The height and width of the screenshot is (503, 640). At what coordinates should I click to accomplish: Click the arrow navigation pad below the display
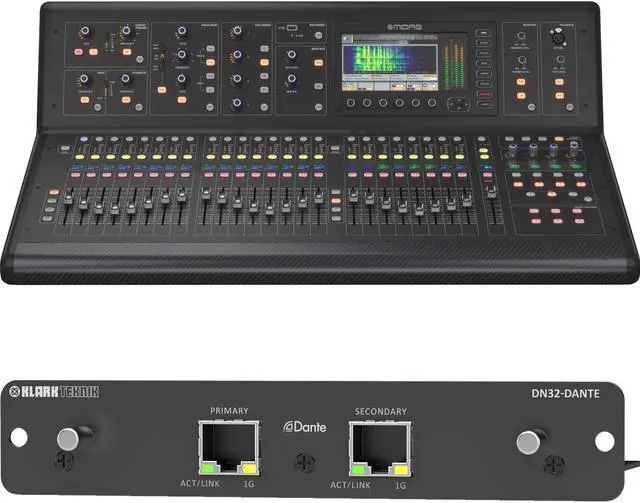pyautogui.click(x=459, y=104)
